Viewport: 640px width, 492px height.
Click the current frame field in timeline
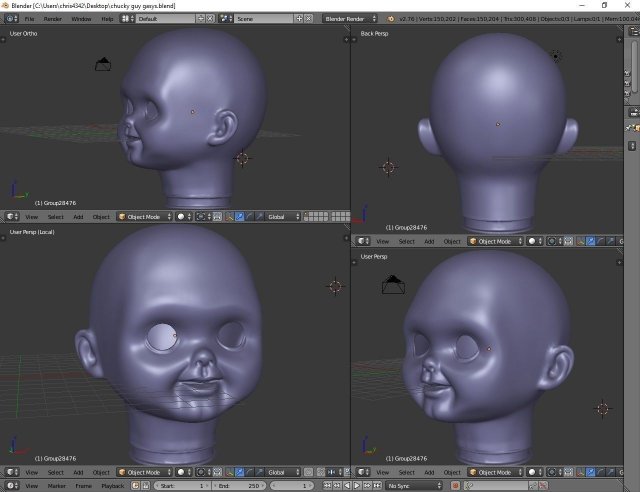(x=292, y=486)
